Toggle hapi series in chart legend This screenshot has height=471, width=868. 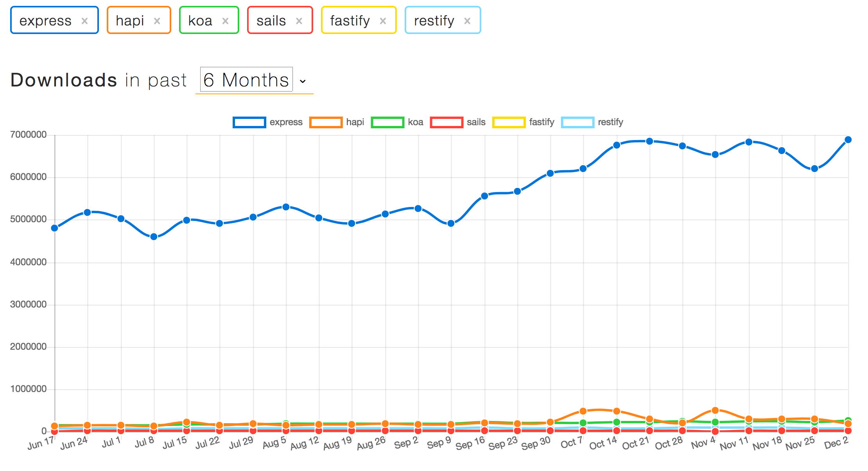pos(326,122)
